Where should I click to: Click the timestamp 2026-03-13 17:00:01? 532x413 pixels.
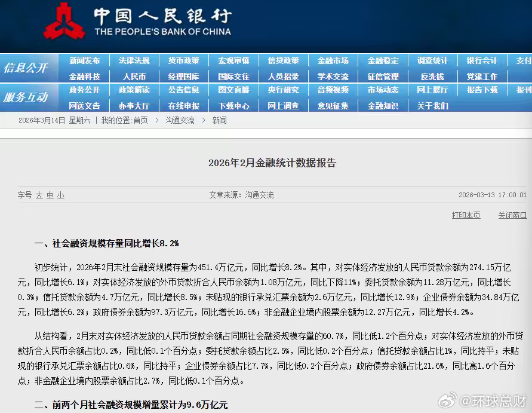point(493,195)
